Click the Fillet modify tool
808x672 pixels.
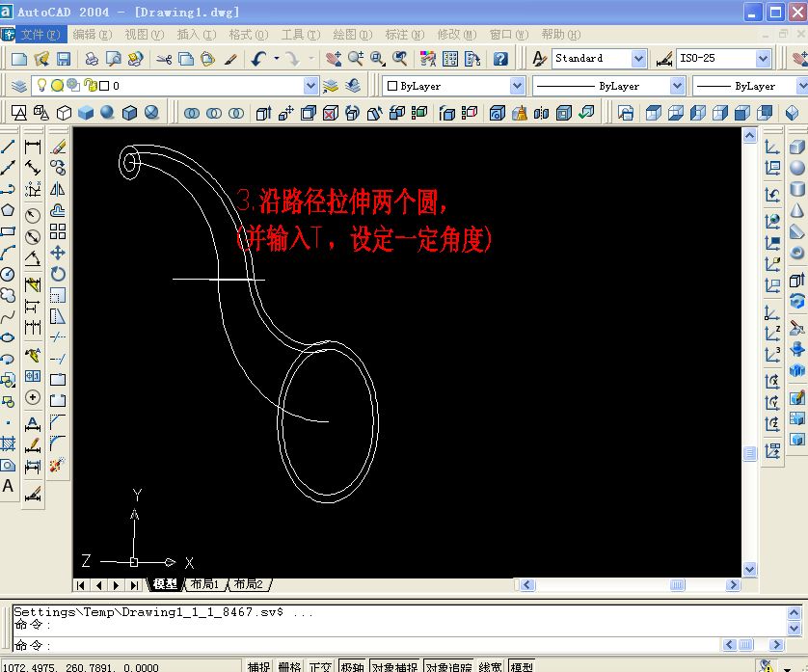58,444
